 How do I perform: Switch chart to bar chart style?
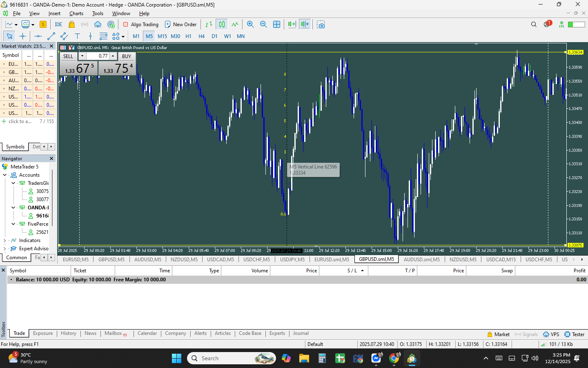[x=209, y=25]
